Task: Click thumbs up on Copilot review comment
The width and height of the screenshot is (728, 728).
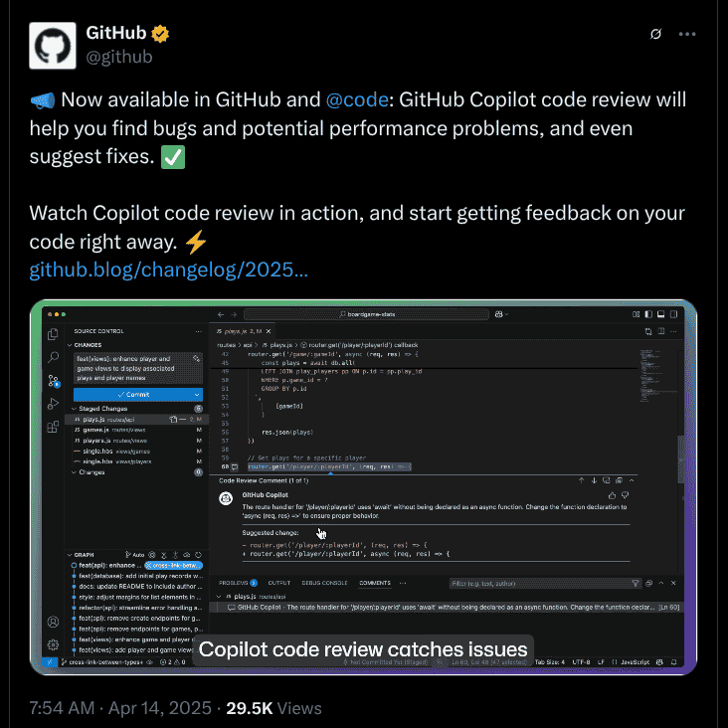Action: [x=612, y=495]
